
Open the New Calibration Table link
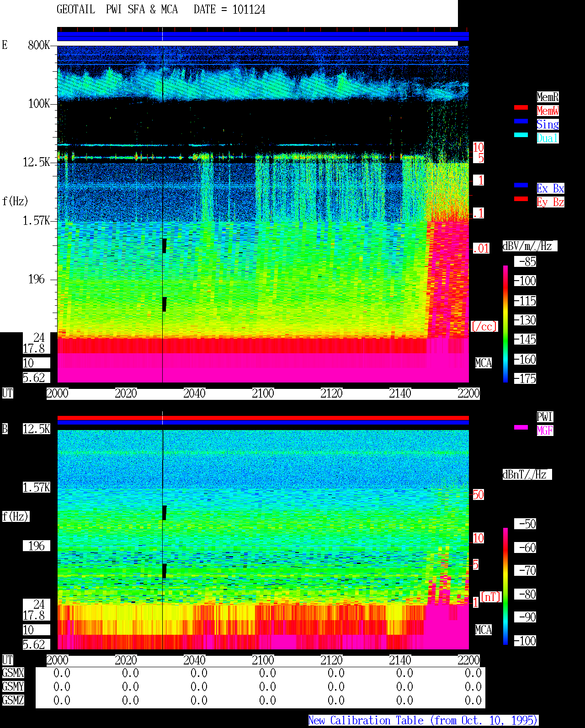[423, 720]
